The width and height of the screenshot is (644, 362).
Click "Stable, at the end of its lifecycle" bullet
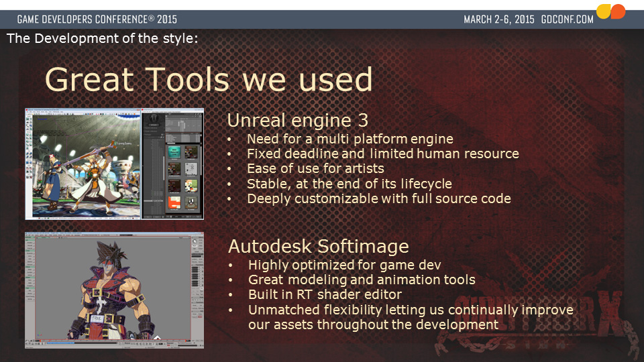tap(349, 184)
